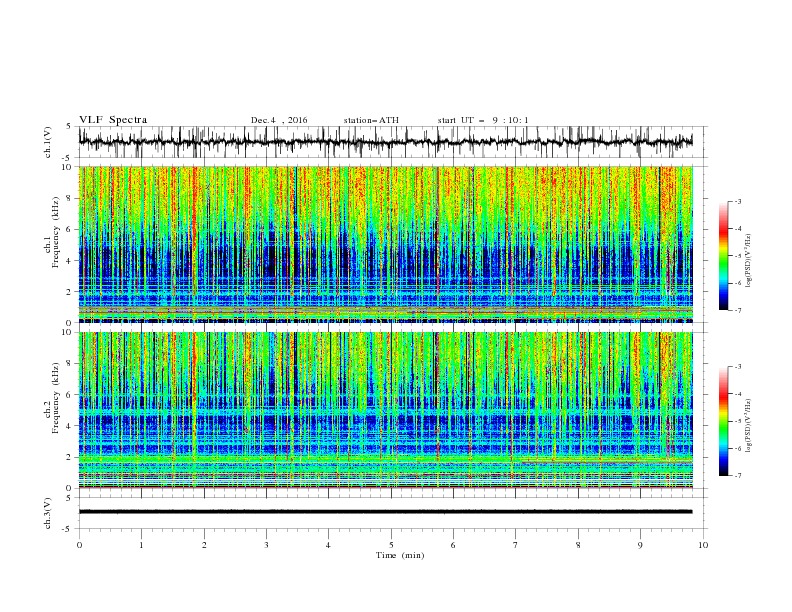
Task: Click the "VLF Spectra" plot title
Action: [113, 120]
